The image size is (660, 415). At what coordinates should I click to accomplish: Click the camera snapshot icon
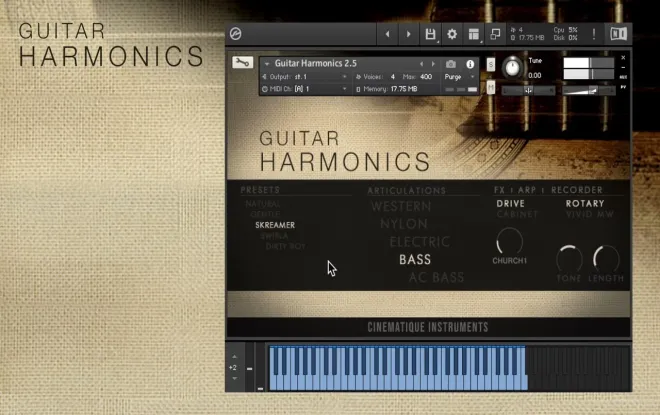(451, 64)
